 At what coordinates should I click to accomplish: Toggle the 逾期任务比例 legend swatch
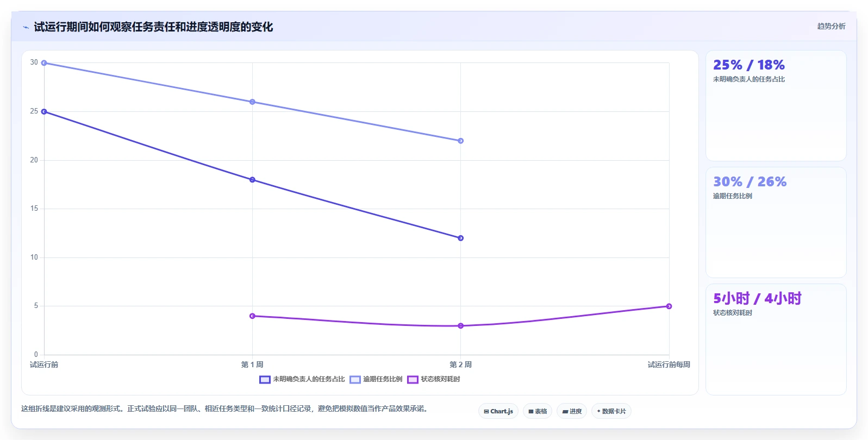click(355, 380)
